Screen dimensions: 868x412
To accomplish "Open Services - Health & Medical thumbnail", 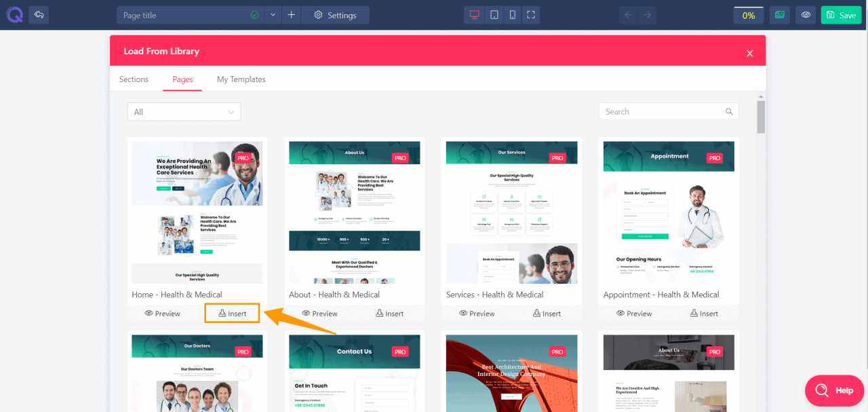I will [512, 212].
